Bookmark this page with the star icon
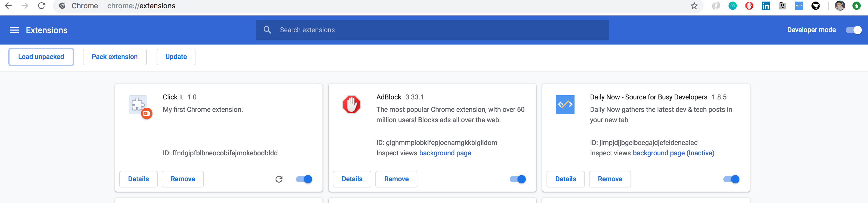The image size is (868, 203). 694,6
